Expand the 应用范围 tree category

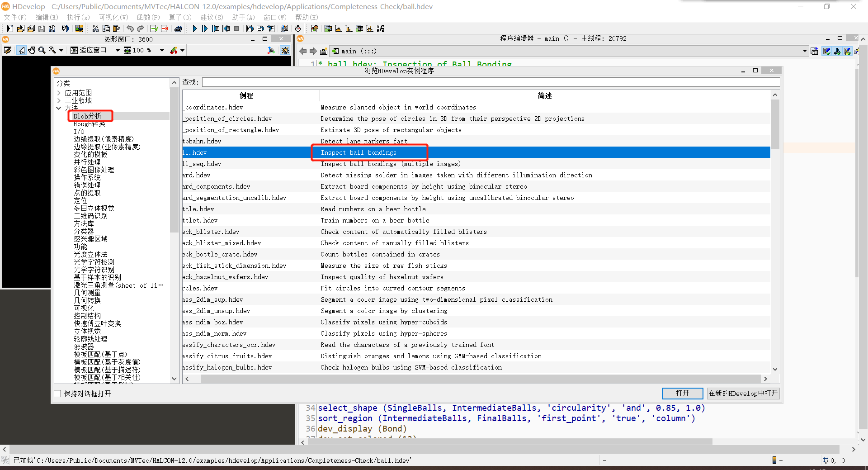pyautogui.click(x=59, y=93)
